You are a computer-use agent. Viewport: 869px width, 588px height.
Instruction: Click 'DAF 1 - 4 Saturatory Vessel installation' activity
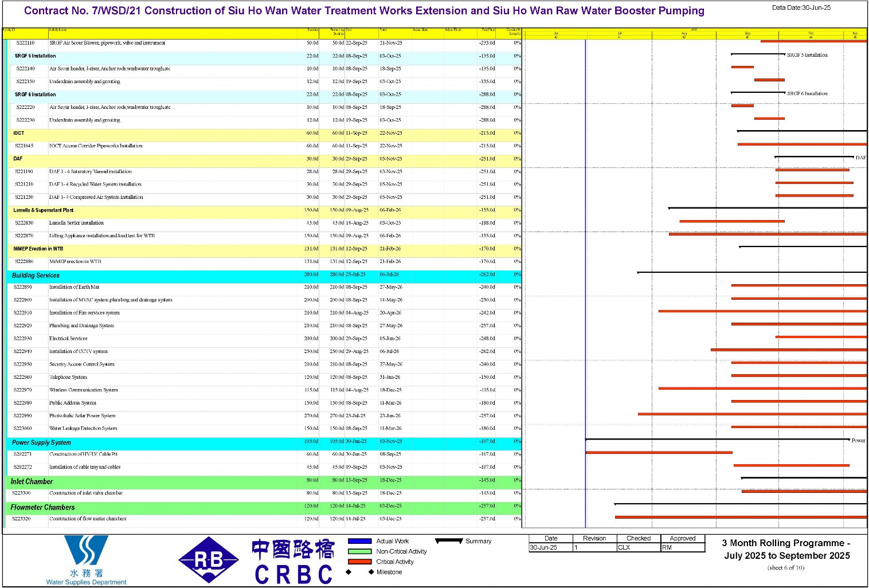pyautogui.click(x=90, y=171)
